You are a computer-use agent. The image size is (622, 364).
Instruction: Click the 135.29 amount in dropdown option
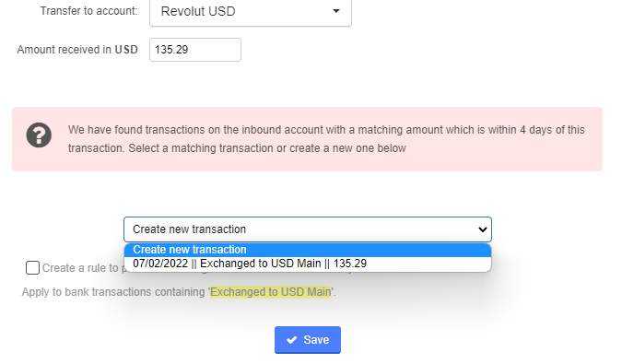[350, 264]
